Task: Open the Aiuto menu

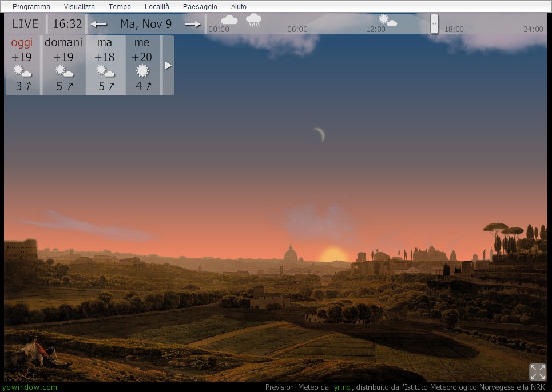Action: pos(239,7)
